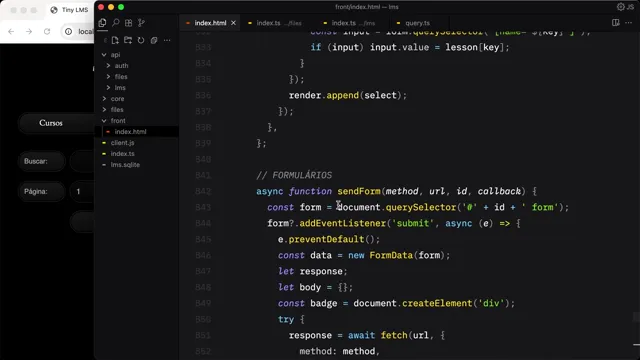Refresh the explorer file tree
This screenshot has height=360, width=640.
(141, 40)
